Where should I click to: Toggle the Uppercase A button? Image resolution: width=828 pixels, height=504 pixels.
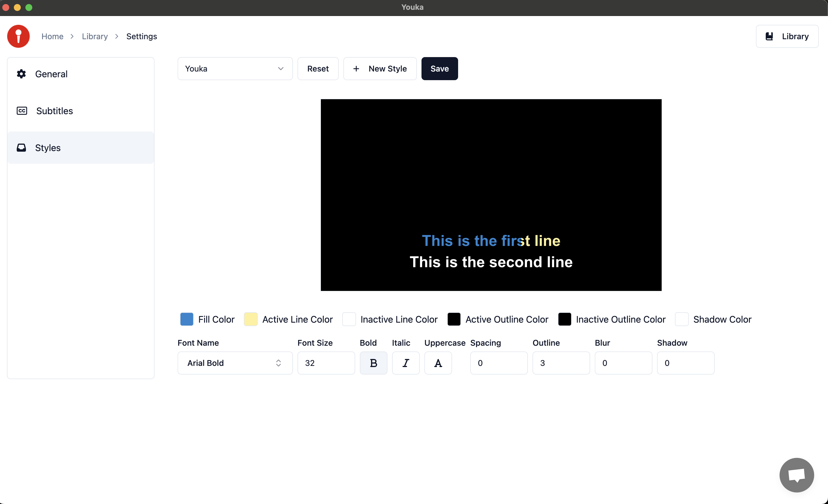438,363
